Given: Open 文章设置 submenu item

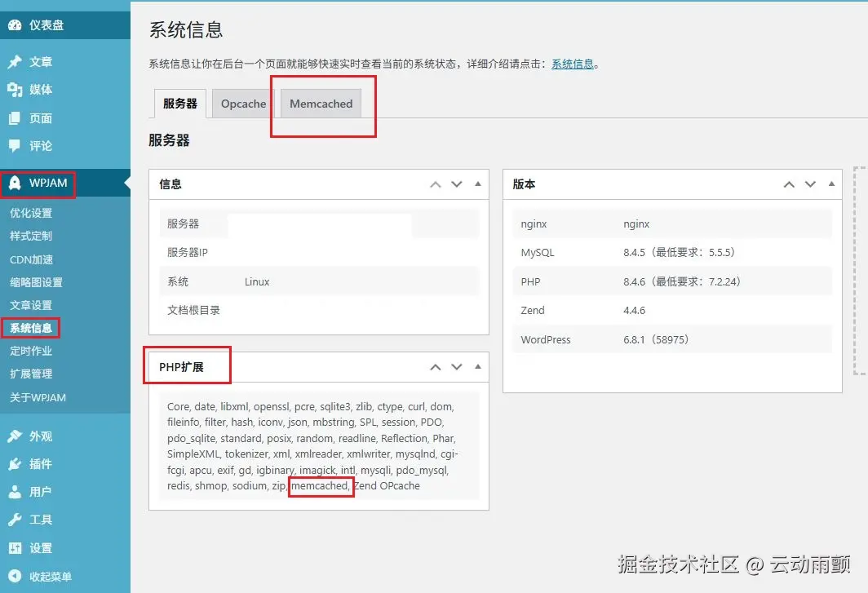Looking at the screenshot, I should (x=31, y=305).
